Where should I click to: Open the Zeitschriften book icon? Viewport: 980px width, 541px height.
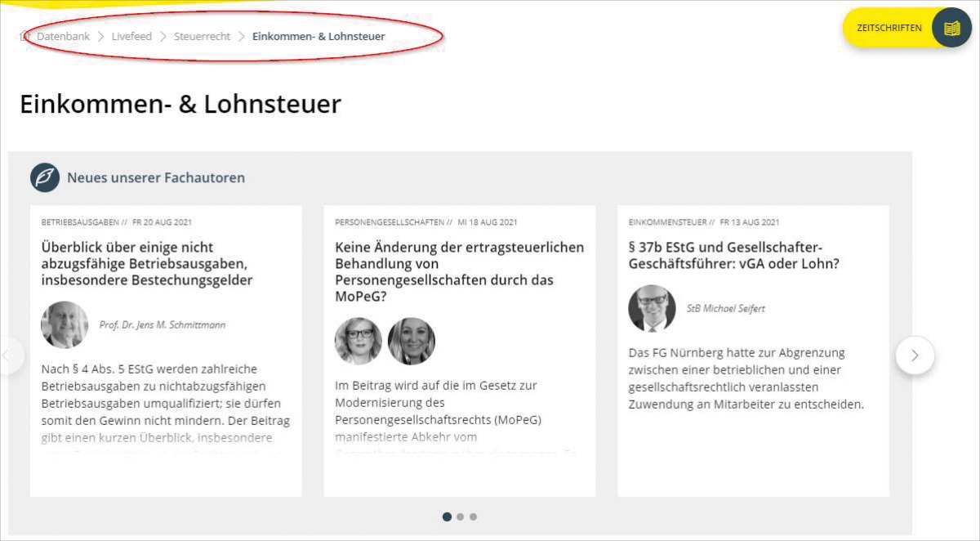(951, 28)
